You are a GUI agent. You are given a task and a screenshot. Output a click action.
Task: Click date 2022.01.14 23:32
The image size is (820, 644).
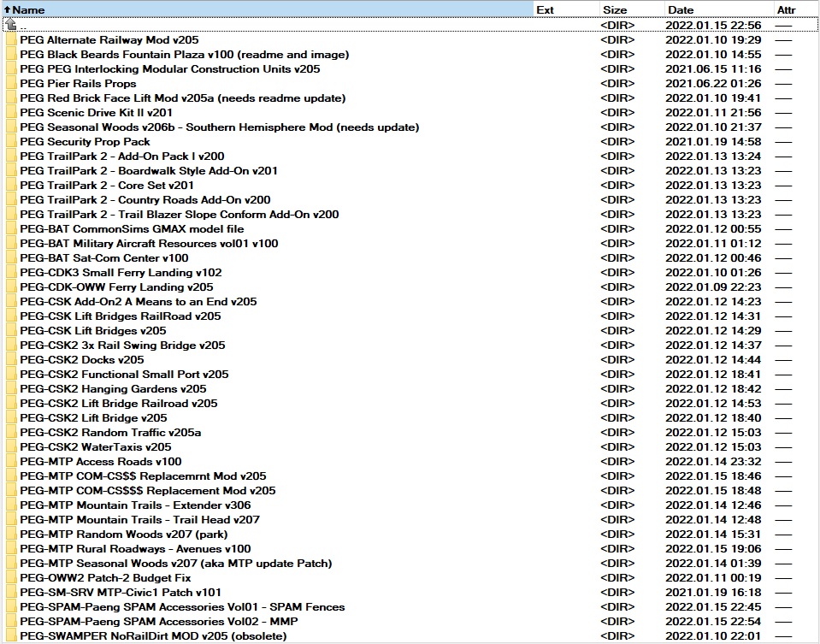click(713, 462)
